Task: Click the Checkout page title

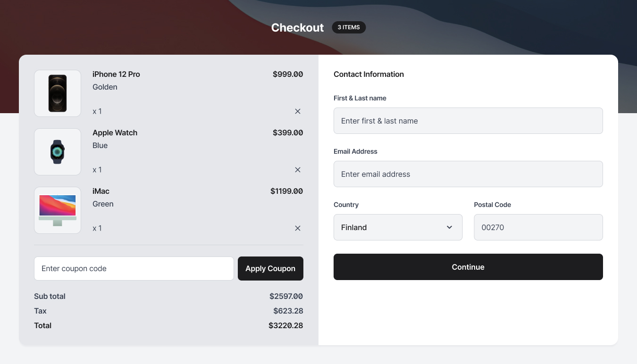Action: click(x=297, y=27)
